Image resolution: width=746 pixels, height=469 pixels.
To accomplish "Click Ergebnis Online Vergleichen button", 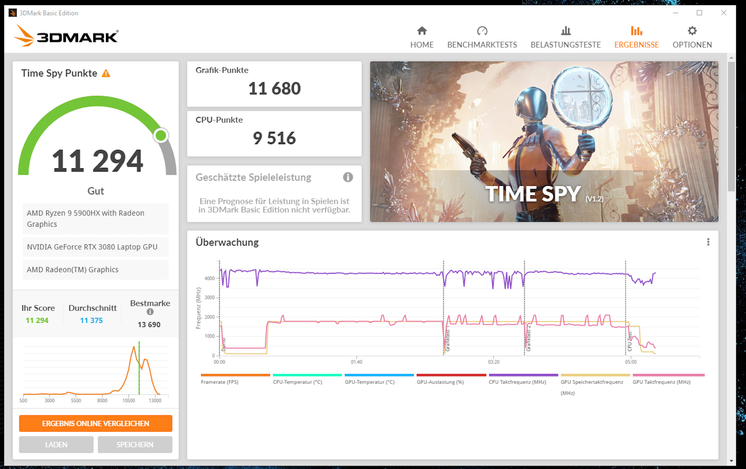I will coord(95,423).
